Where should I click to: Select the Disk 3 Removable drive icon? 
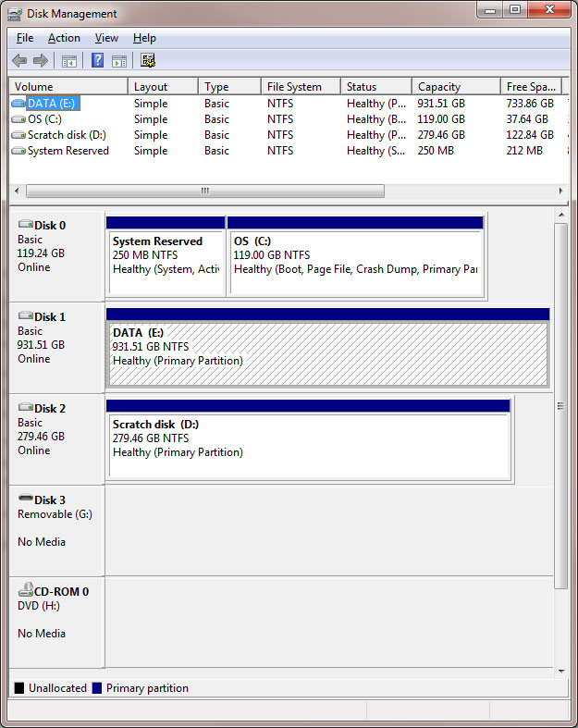pyautogui.click(x=25, y=500)
